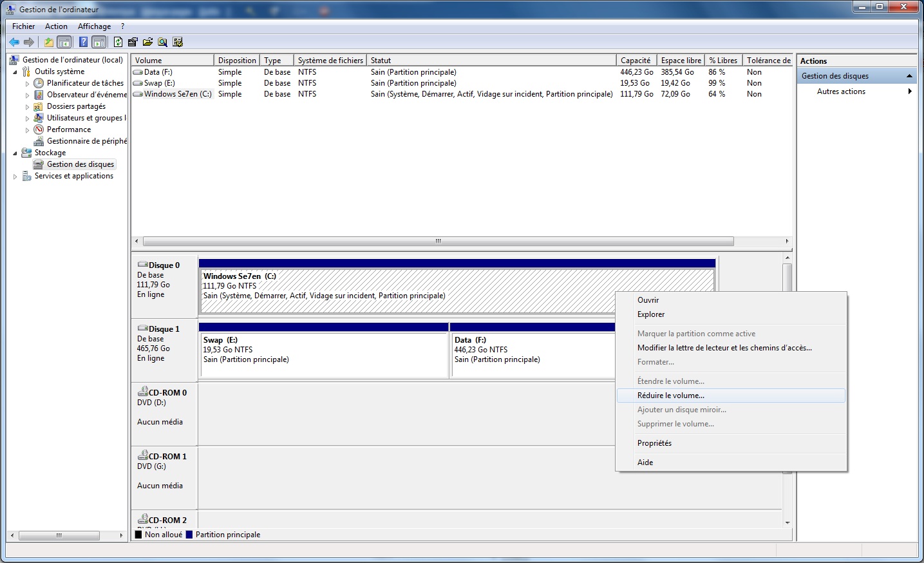Click the blue Back arrow in toolbar

pyautogui.click(x=14, y=43)
